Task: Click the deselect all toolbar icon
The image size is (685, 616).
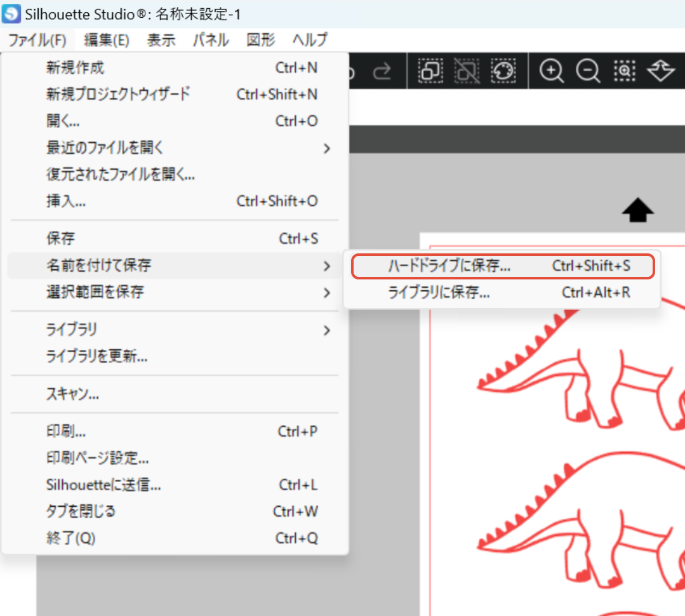Action: 467,70
